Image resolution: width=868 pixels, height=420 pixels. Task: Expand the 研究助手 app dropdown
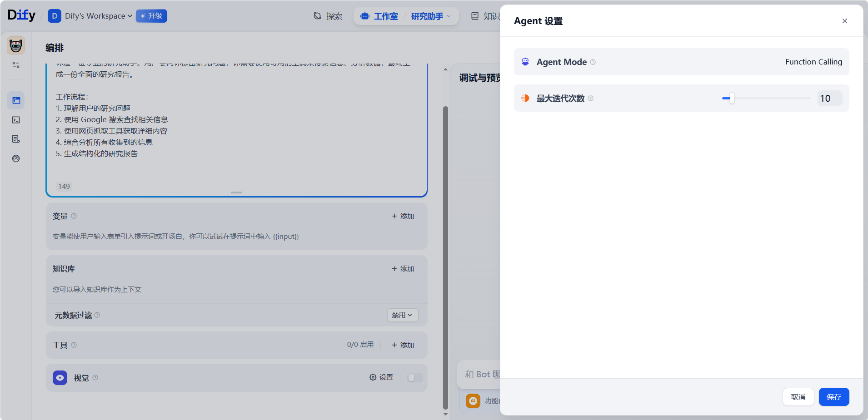430,16
